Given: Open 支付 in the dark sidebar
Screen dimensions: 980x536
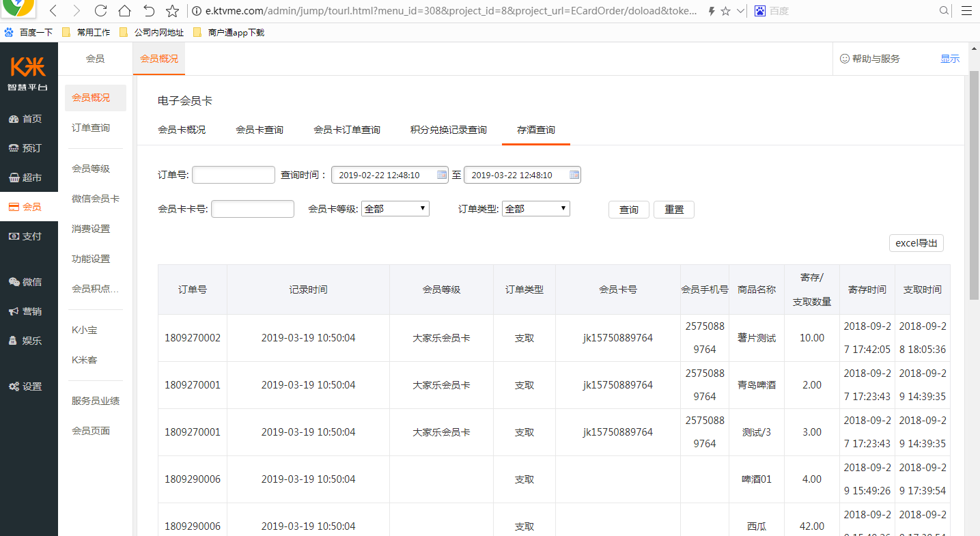Looking at the screenshot, I should tap(29, 236).
